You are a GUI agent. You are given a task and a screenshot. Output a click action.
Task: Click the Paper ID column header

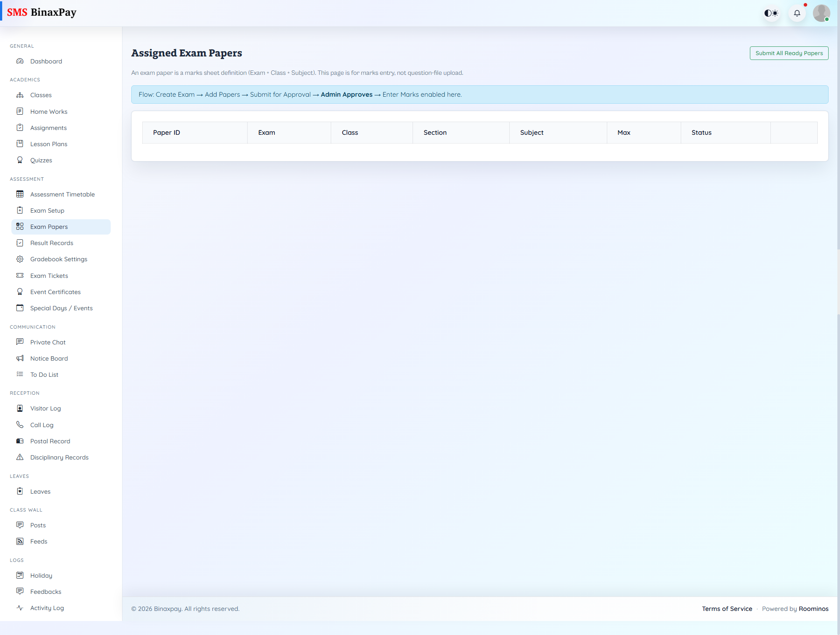tap(167, 133)
